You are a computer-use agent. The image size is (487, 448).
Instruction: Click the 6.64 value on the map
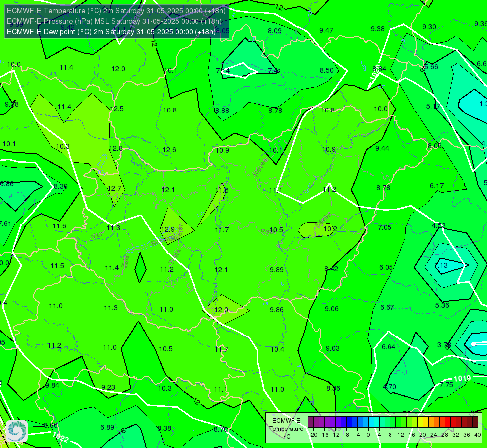[389, 347]
